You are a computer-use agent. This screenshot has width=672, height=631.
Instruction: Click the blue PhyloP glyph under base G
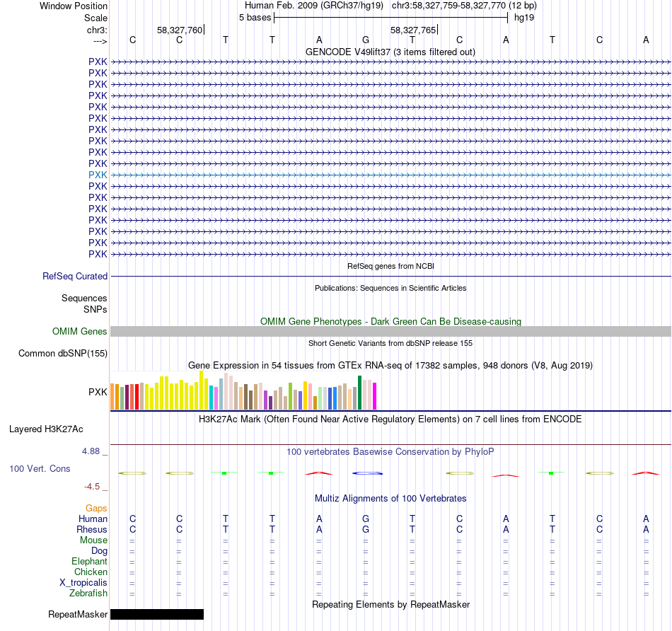coord(367,473)
